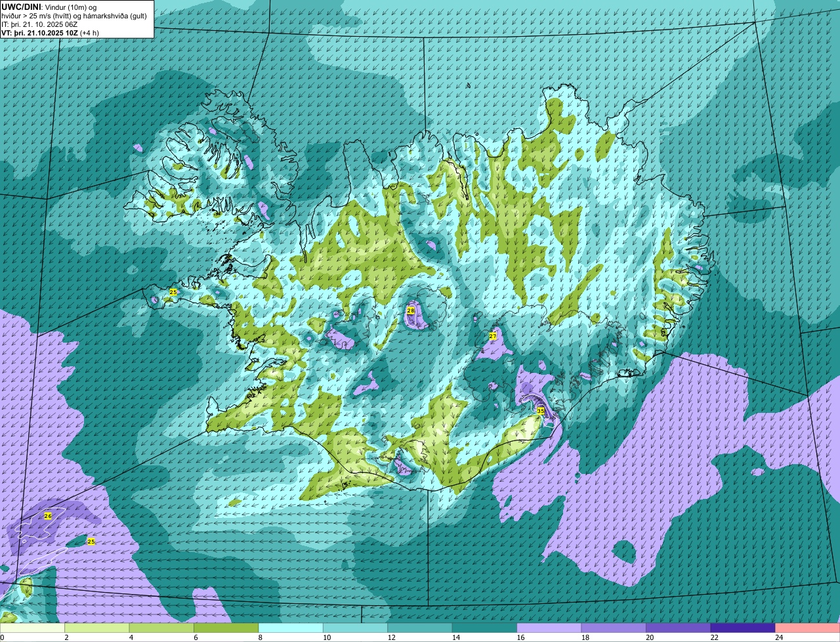
Task: Click the pink above-24 m/s legend swatch
Action: pos(808,628)
